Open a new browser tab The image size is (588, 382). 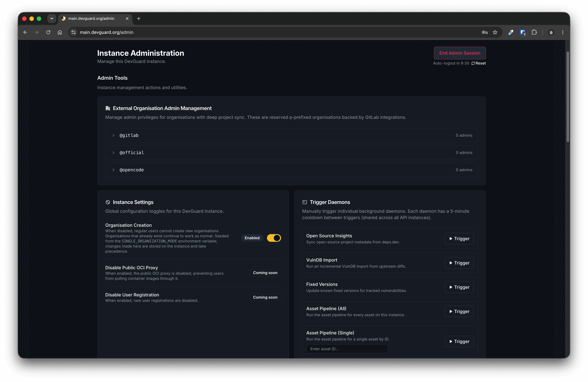pos(139,19)
